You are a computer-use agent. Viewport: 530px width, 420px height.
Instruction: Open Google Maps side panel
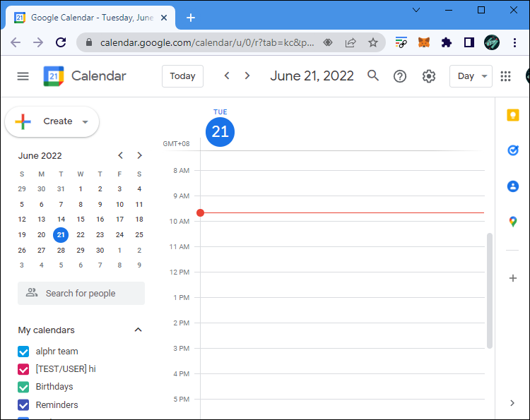(x=513, y=222)
